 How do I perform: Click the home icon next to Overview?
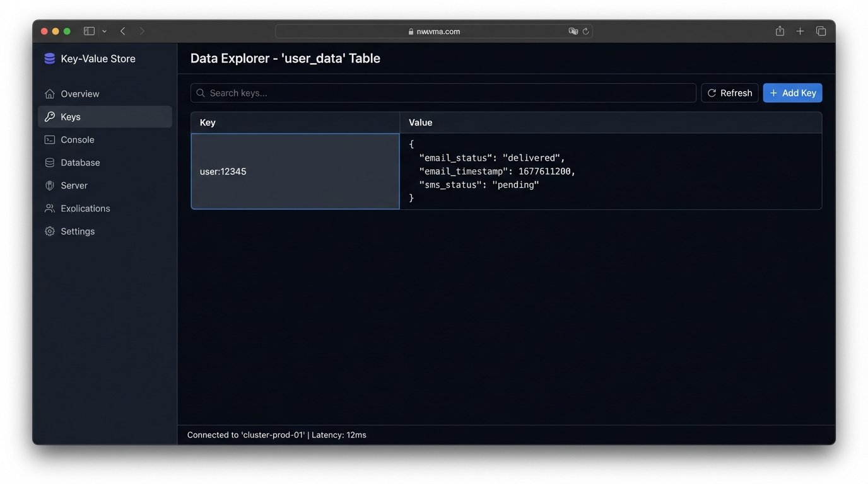click(x=49, y=93)
